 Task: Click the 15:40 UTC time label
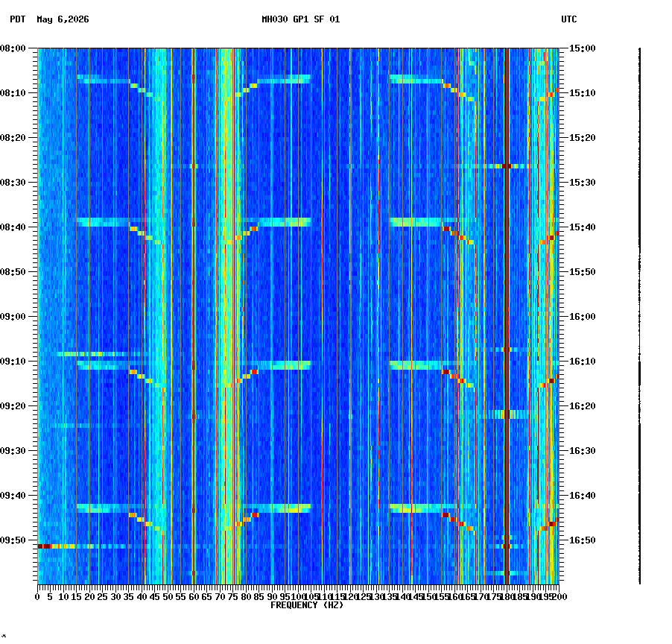[583, 227]
